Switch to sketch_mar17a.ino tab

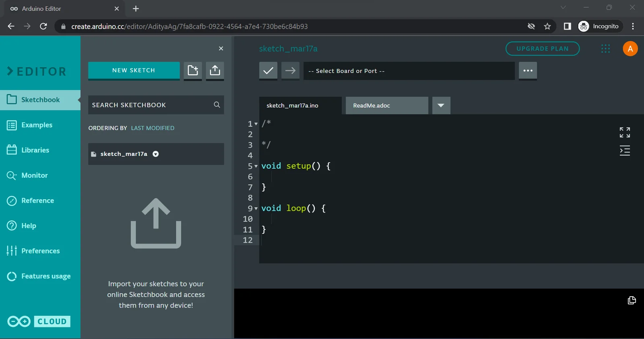(300, 106)
